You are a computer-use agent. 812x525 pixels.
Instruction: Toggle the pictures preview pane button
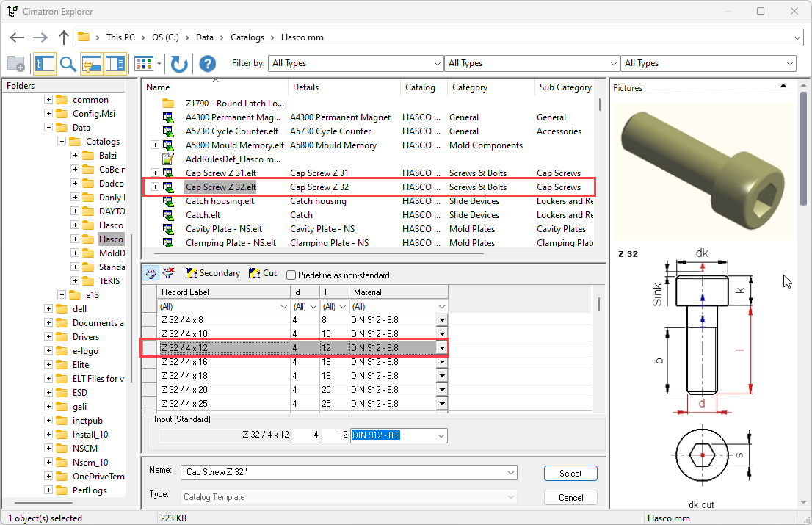pos(115,64)
